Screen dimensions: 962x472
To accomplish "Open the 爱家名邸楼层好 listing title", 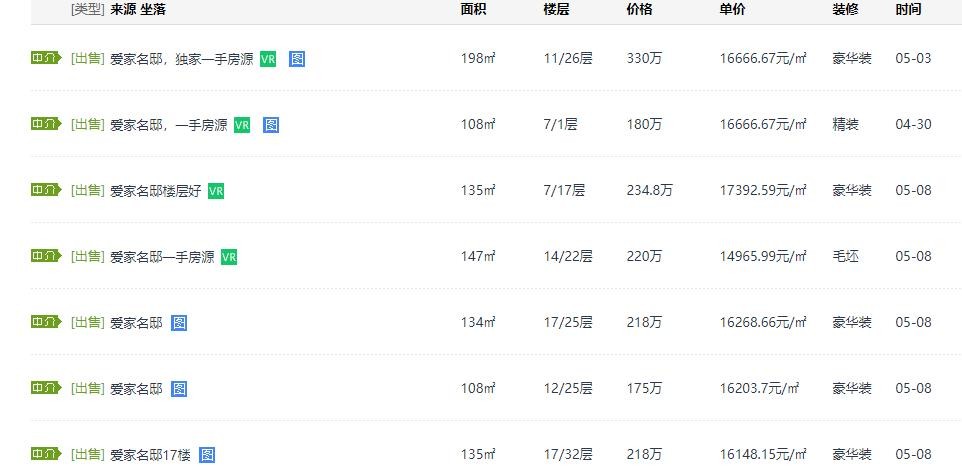I will (155, 191).
